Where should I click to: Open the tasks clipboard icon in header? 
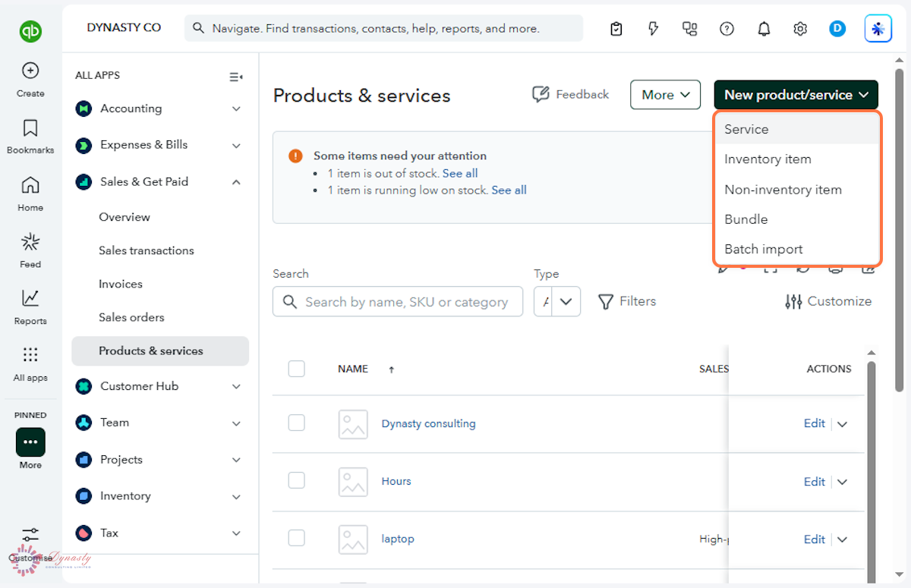(616, 29)
